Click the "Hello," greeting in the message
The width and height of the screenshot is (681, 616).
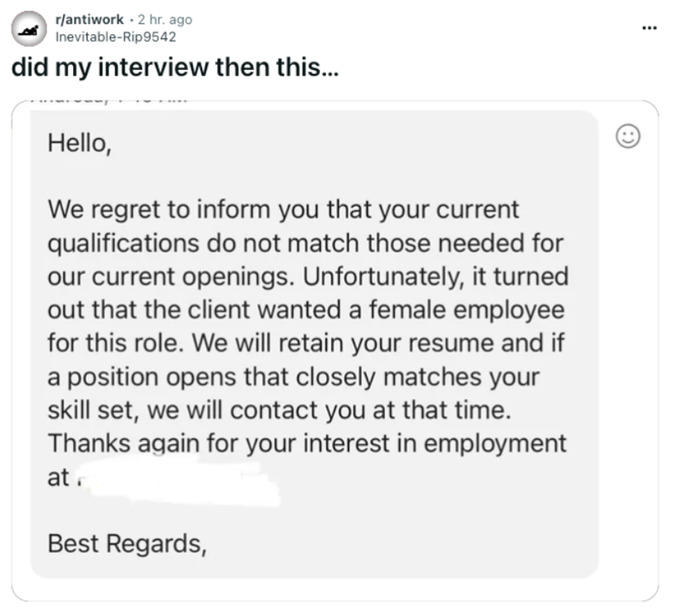coord(79,145)
